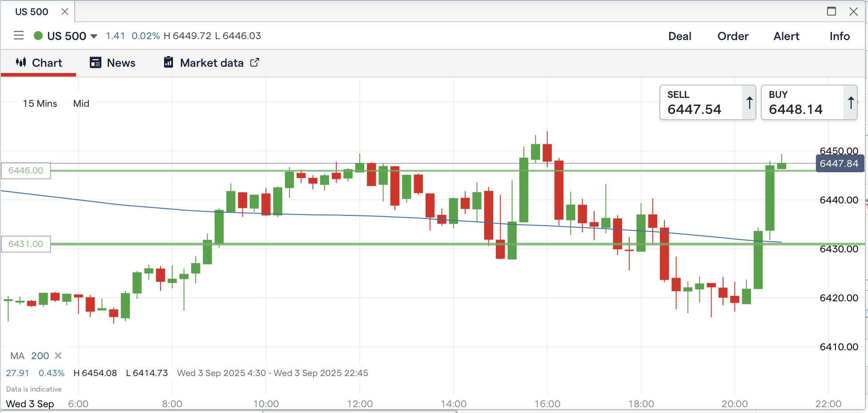Click BUY at 6448.14
Image resolution: width=868 pixels, height=413 pixels.
pos(803,103)
